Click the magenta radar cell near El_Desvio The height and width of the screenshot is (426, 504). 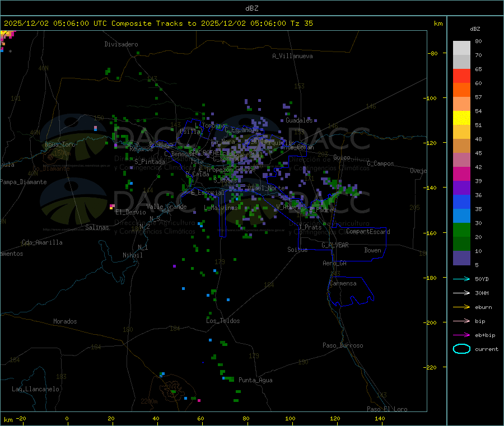tap(112, 206)
